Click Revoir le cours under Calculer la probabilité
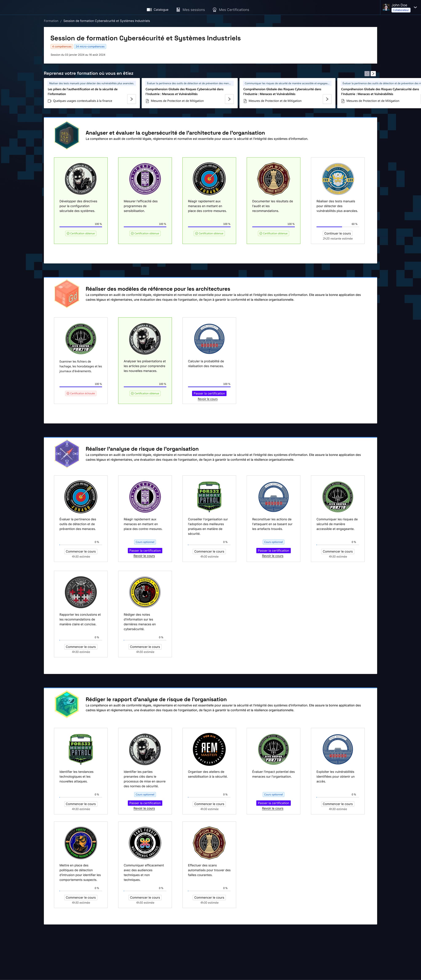This screenshot has height=980, width=421. [208, 399]
